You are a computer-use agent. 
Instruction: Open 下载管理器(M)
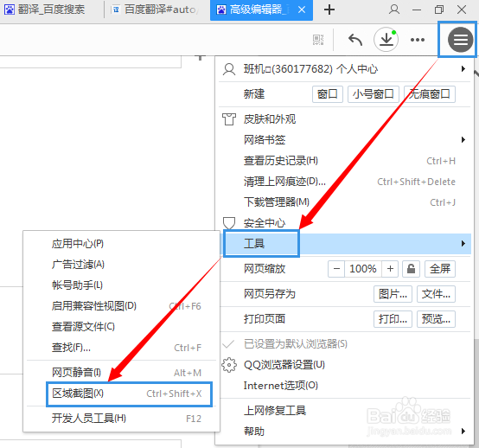(x=345, y=202)
